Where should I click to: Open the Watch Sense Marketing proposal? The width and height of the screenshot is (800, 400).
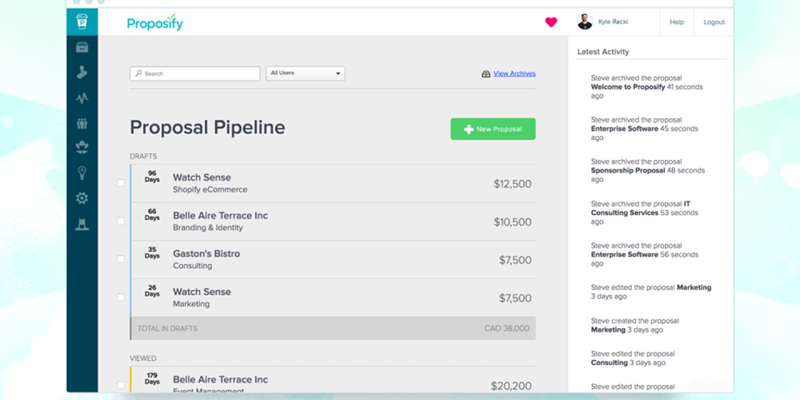tap(202, 292)
